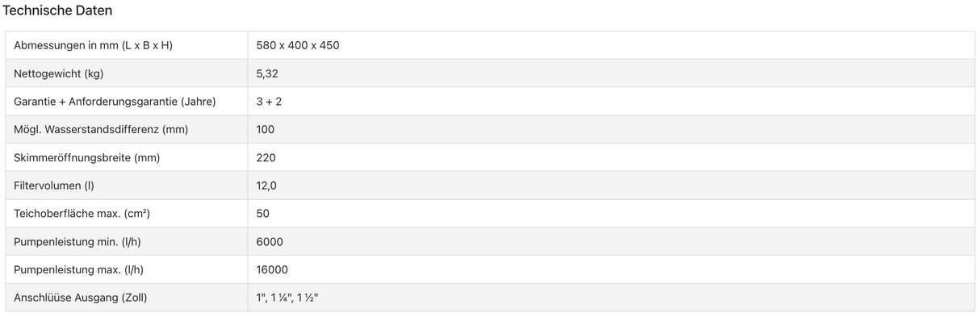Click the "Filtervolumen (l)" row label
The image size is (980, 325).
click(54, 185)
